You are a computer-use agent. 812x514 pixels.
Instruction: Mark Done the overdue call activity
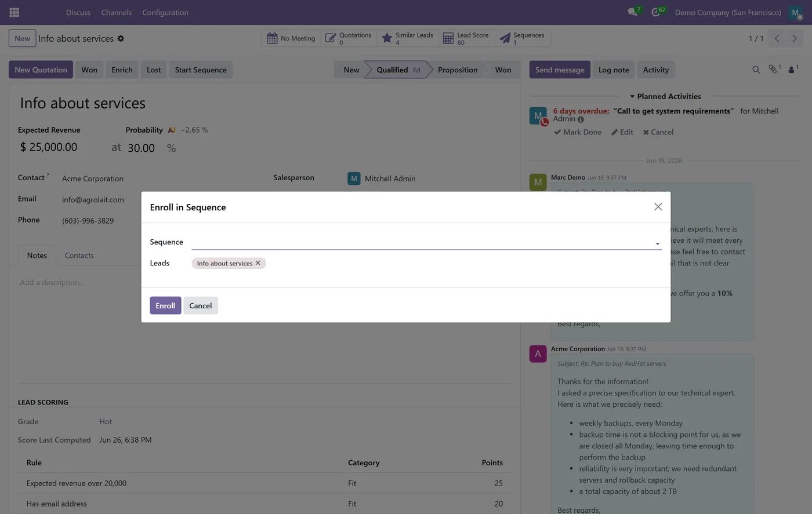pyautogui.click(x=578, y=132)
